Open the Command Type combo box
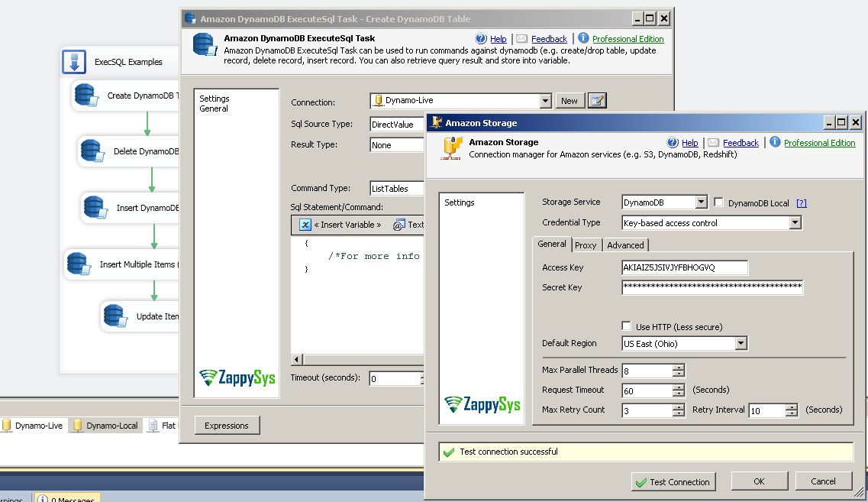The height and width of the screenshot is (502, 868). [x=398, y=189]
